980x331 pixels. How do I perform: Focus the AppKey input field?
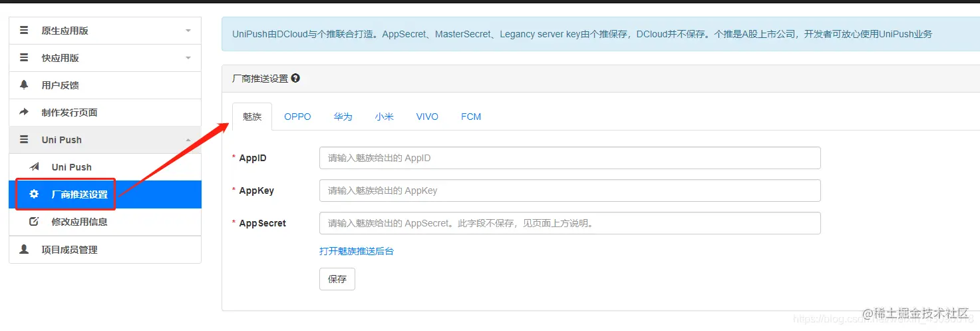pos(570,190)
